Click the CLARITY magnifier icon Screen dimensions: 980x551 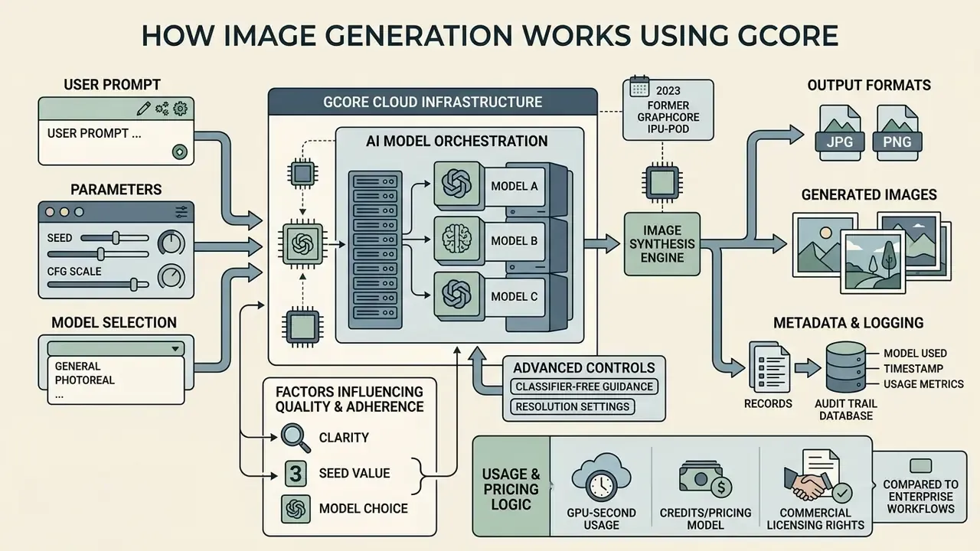[x=296, y=437]
